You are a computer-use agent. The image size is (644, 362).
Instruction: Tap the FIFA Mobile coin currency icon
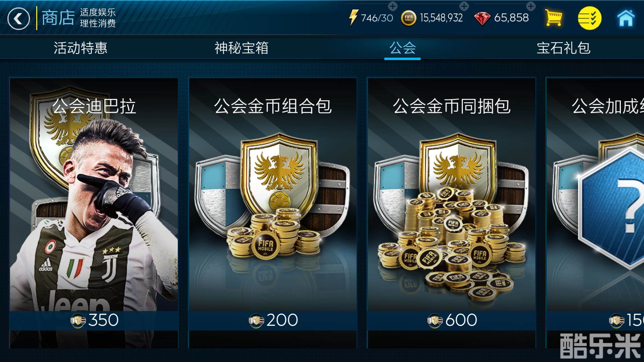tap(409, 18)
